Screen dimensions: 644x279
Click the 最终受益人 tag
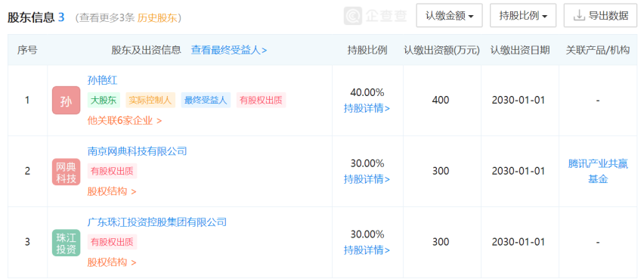[x=206, y=101]
